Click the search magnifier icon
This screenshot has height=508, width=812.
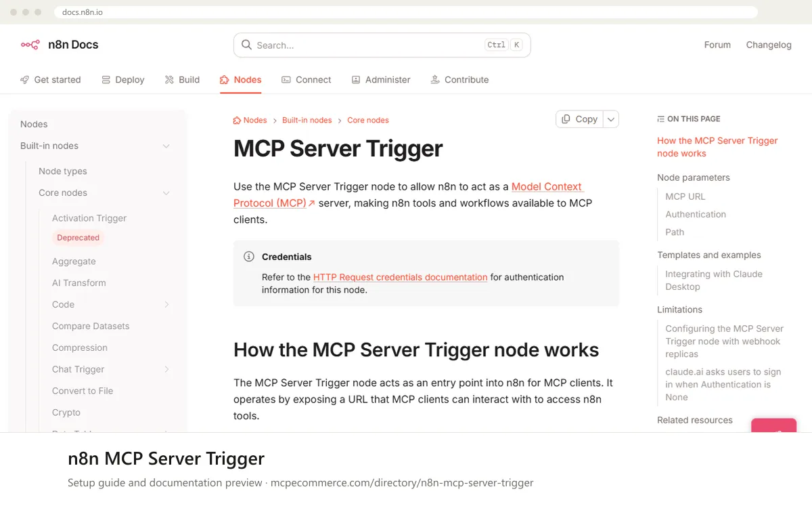pos(246,45)
